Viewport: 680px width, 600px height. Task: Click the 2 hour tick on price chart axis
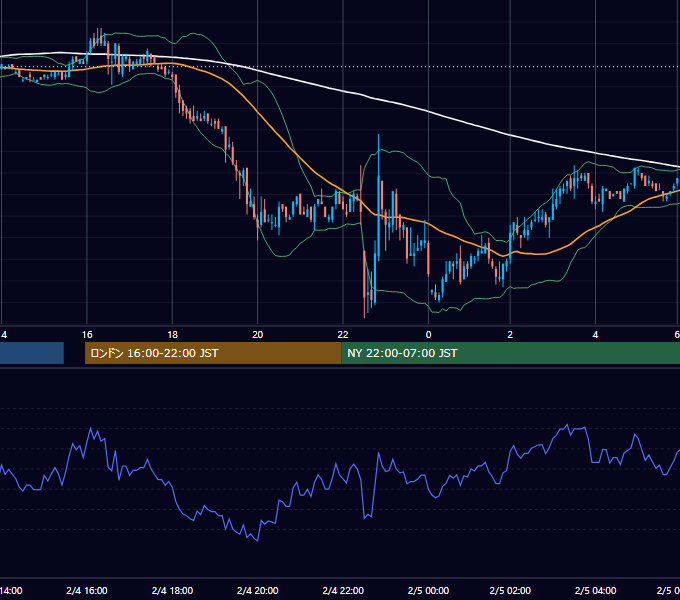click(510, 335)
